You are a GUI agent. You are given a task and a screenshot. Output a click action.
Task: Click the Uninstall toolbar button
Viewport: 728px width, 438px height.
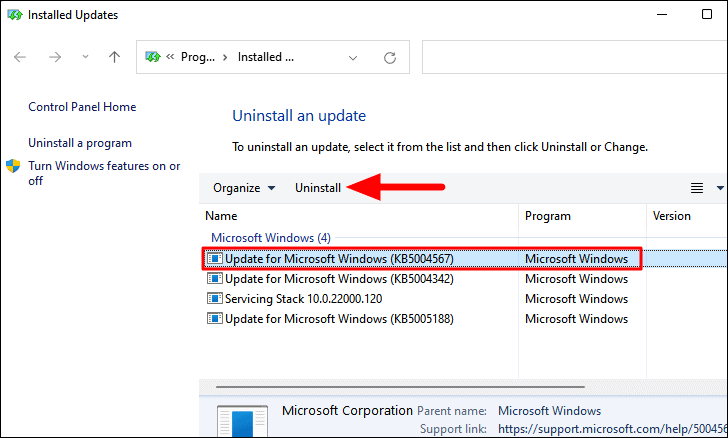(318, 188)
